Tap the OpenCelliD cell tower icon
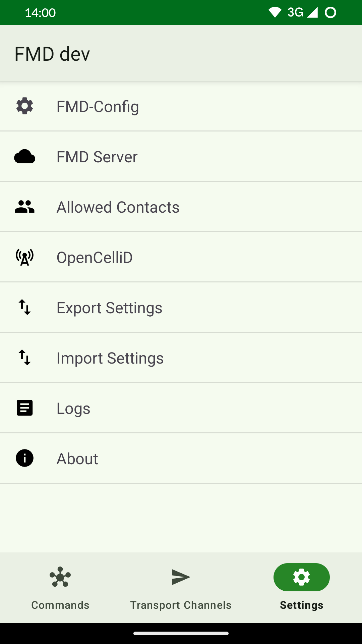The image size is (362, 644). tap(25, 257)
